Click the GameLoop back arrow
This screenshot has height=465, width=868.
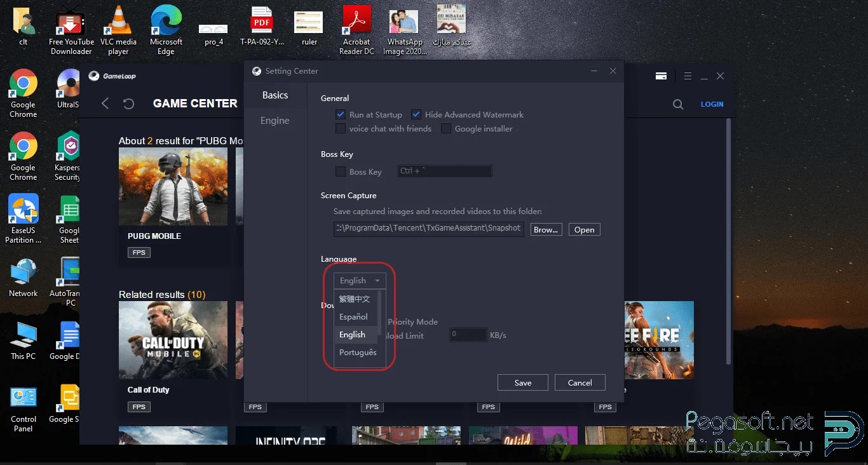[105, 104]
